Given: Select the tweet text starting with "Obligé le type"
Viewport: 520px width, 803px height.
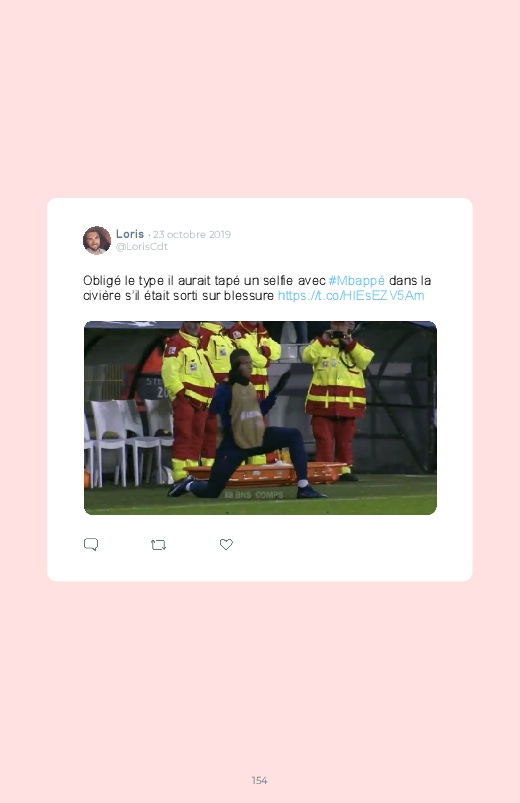Looking at the screenshot, I should click(257, 288).
